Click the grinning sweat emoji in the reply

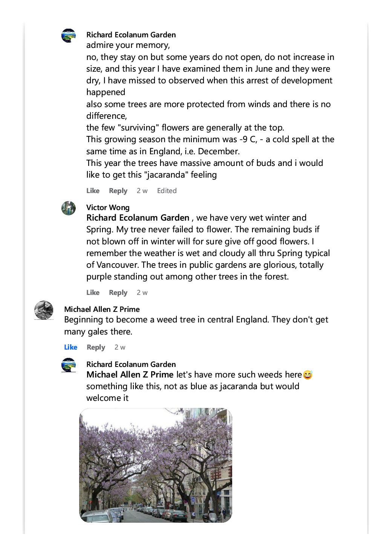[308, 375]
